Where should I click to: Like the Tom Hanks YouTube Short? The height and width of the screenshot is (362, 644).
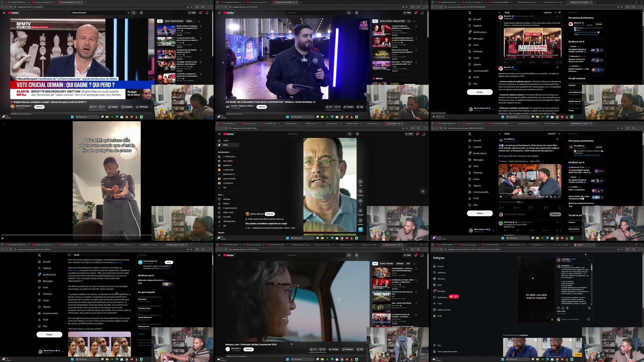(x=361, y=182)
